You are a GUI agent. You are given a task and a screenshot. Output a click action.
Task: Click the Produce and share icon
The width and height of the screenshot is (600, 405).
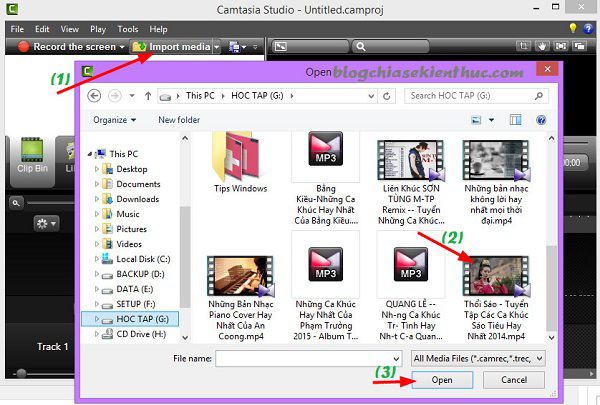click(234, 47)
